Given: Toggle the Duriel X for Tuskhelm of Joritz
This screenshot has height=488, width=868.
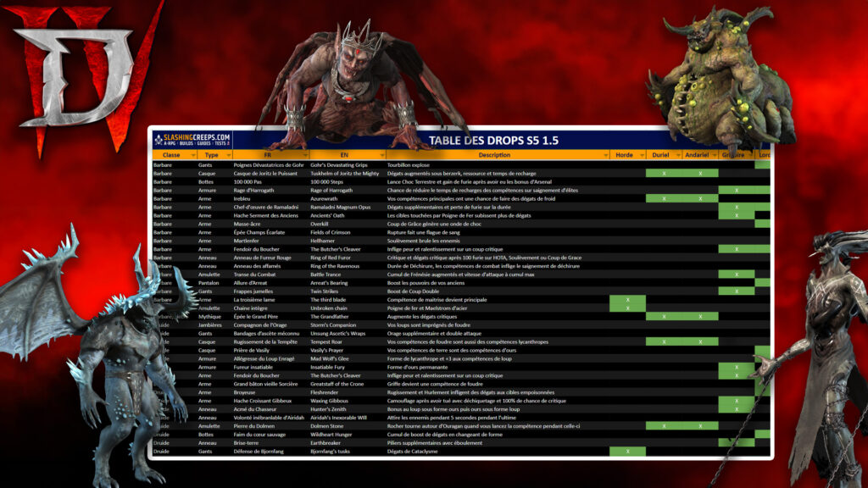Looking at the screenshot, I should [x=664, y=174].
